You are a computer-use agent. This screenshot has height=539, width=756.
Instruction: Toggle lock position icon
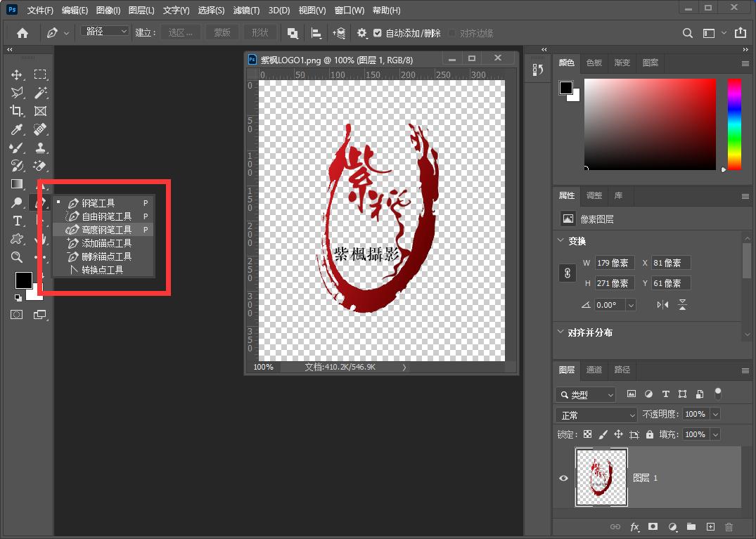pyautogui.click(x=618, y=434)
